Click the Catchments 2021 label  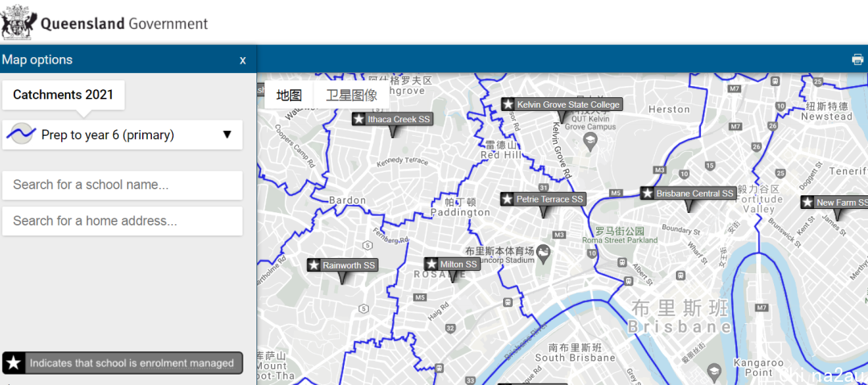(63, 95)
